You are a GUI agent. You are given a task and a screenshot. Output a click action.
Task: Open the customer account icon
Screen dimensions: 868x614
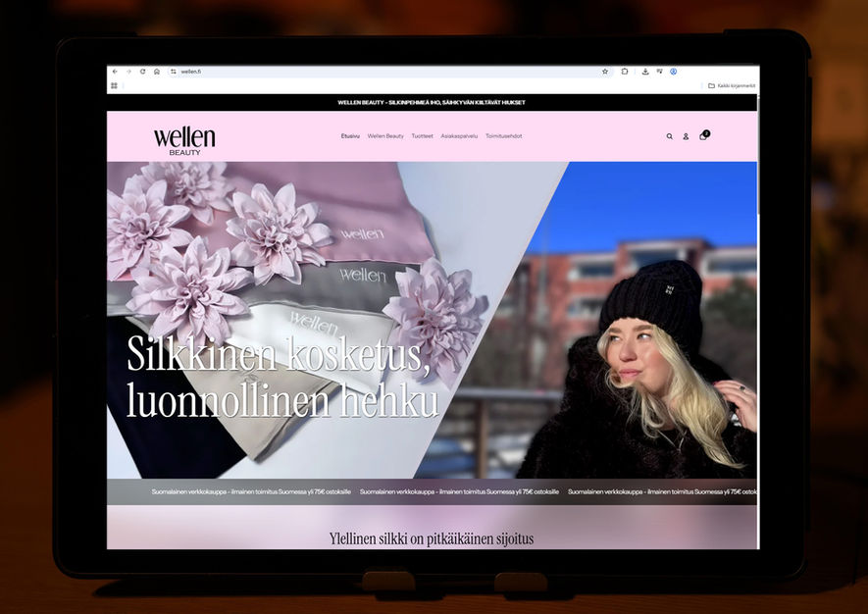pos(686,136)
